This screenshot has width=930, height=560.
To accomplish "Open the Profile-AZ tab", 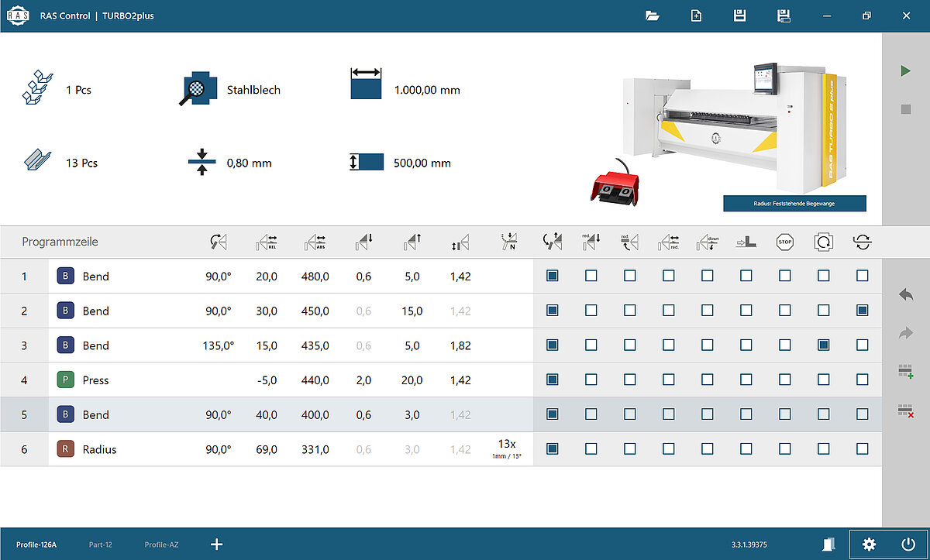I will coord(161,545).
